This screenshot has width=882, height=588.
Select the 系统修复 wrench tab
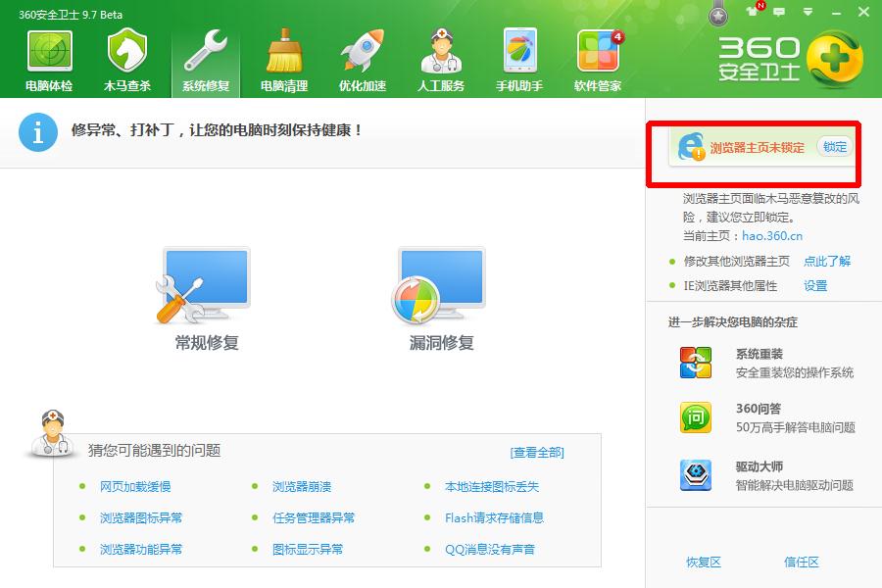point(206,62)
